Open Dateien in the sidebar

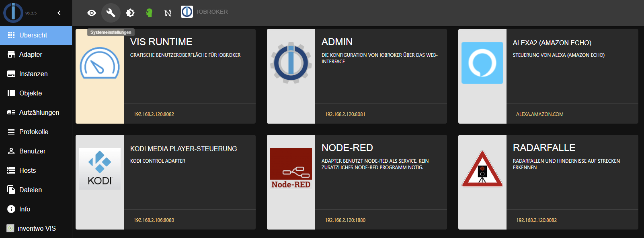36,190
